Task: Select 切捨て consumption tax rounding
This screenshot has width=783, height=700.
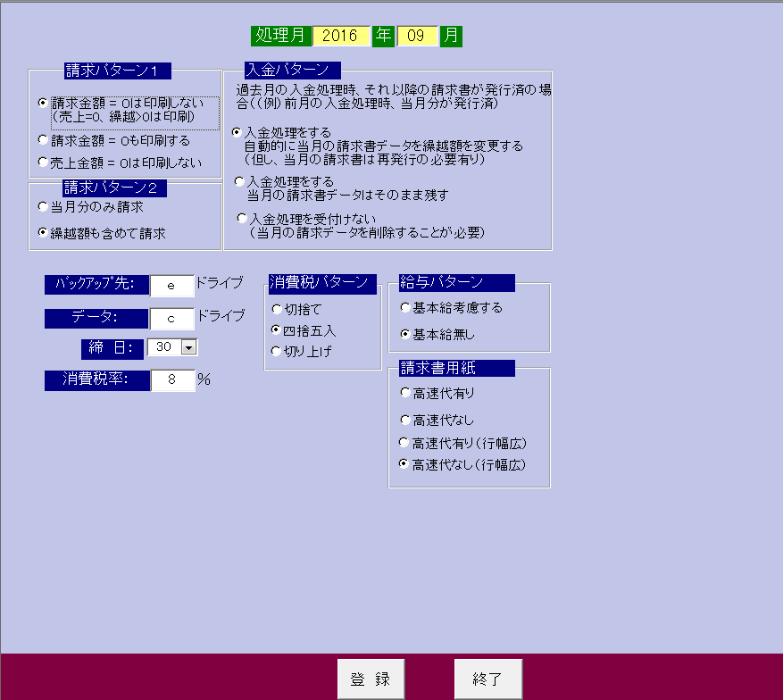Action: (x=277, y=309)
